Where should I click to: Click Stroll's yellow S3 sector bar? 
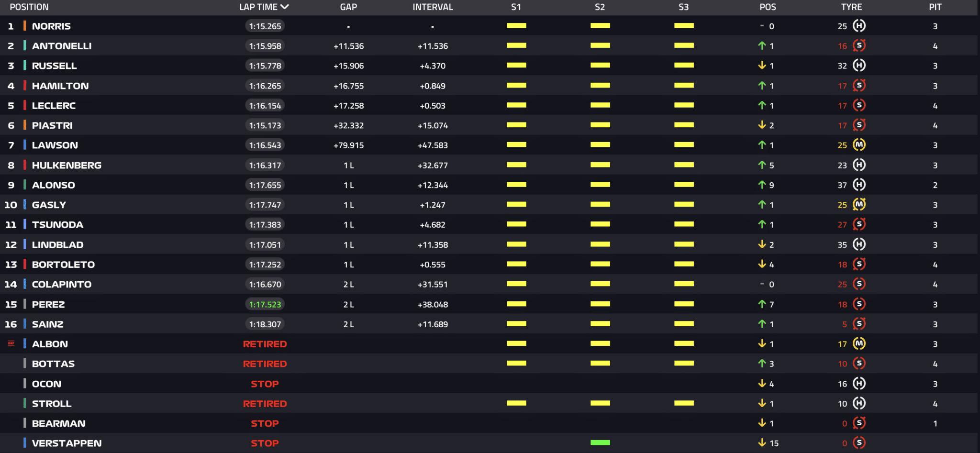coord(684,403)
